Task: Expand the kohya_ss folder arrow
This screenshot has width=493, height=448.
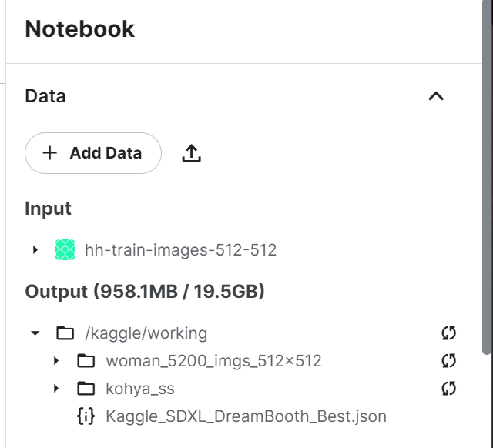Action: point(55,389)
